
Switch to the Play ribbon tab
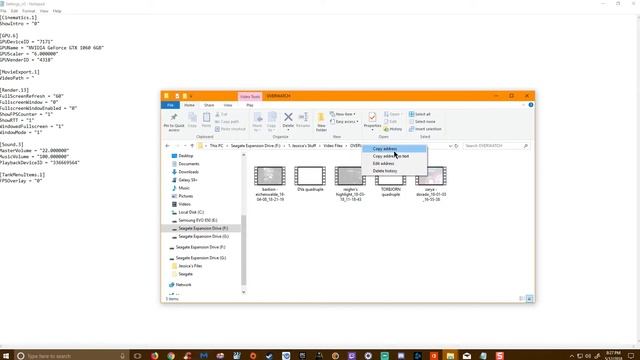pos(250,105)
